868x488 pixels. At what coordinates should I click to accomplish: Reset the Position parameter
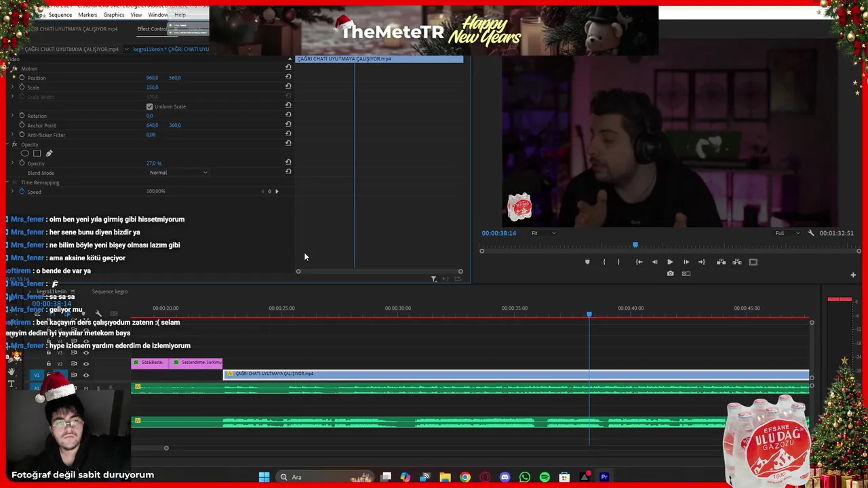pyautogui.click(x=288, y=77)
